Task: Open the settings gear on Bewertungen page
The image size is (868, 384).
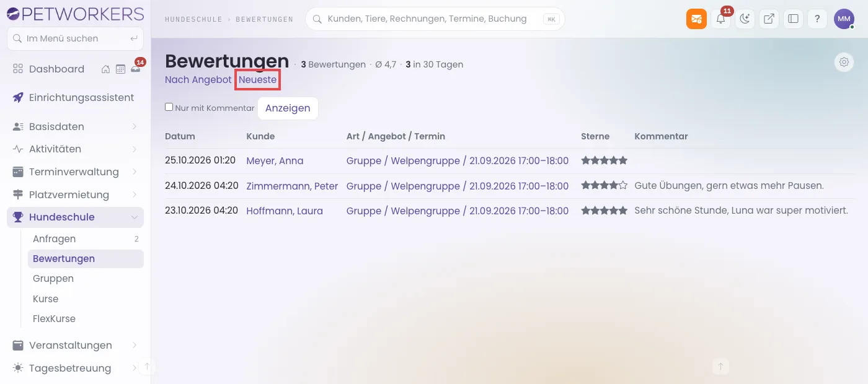Action: point(844,62)
